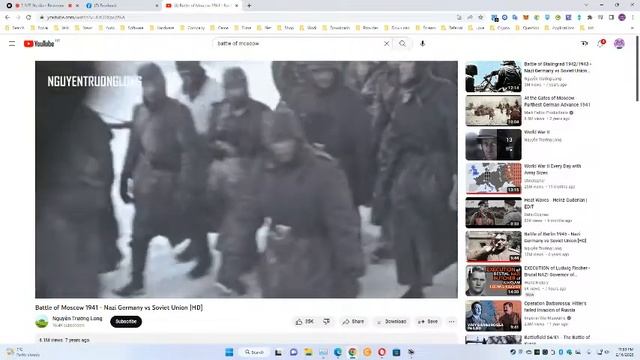Click the video title Battle of Moscow 1941
Screen dimensions: 640x360
(119, 308)
